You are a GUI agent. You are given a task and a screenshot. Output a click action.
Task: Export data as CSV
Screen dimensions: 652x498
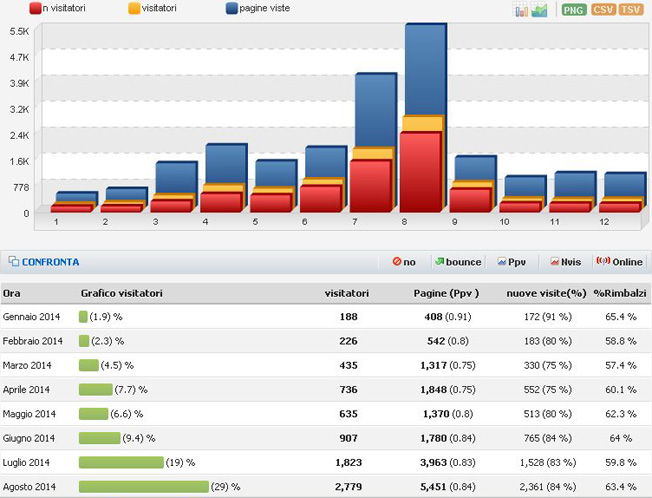[603, 10]
